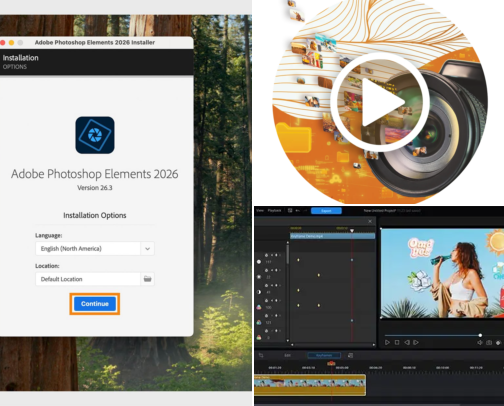The width and height of the screenshot is (504, 406).
Task: Click the highlighted Keyframe button above timeline
Action: click(324, 355)
